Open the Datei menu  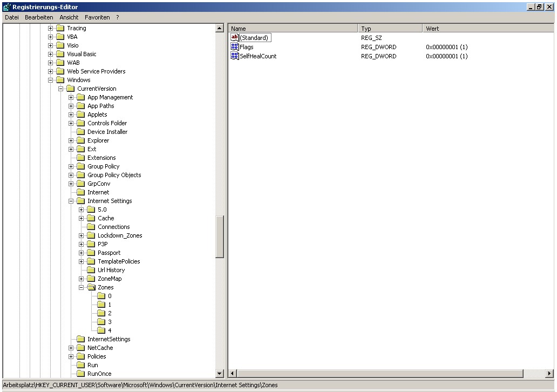(x=12, y=17)
